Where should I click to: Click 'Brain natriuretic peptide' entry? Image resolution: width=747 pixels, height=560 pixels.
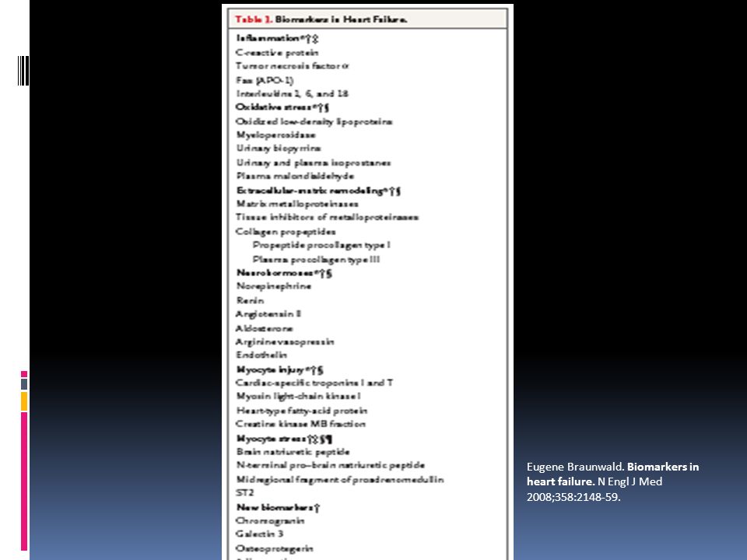293,451
